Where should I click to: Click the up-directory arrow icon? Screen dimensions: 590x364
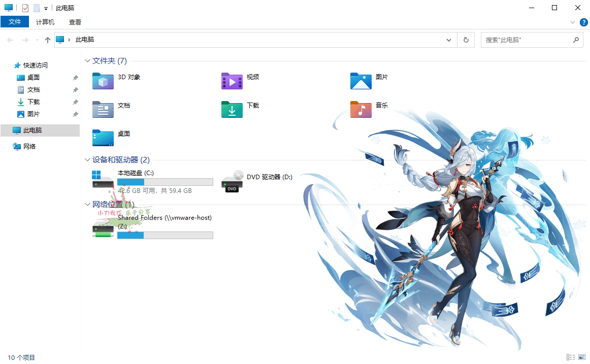click(x=48, y=40)
